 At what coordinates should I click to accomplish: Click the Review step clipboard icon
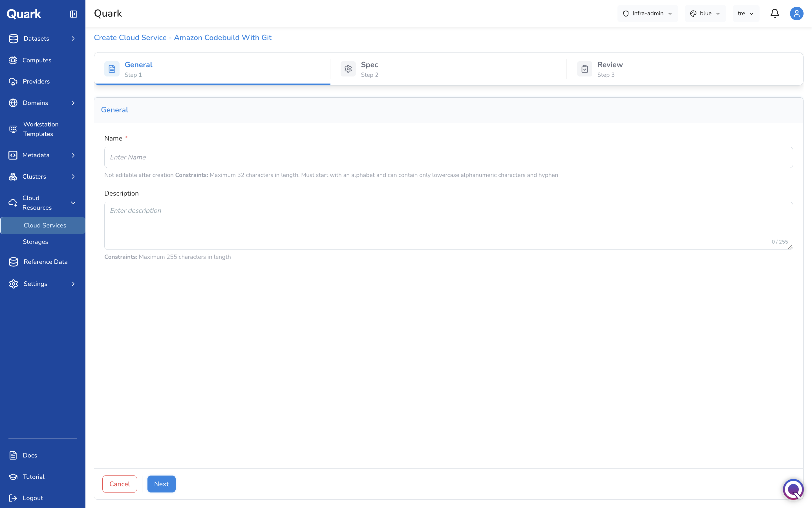[584, 69]
